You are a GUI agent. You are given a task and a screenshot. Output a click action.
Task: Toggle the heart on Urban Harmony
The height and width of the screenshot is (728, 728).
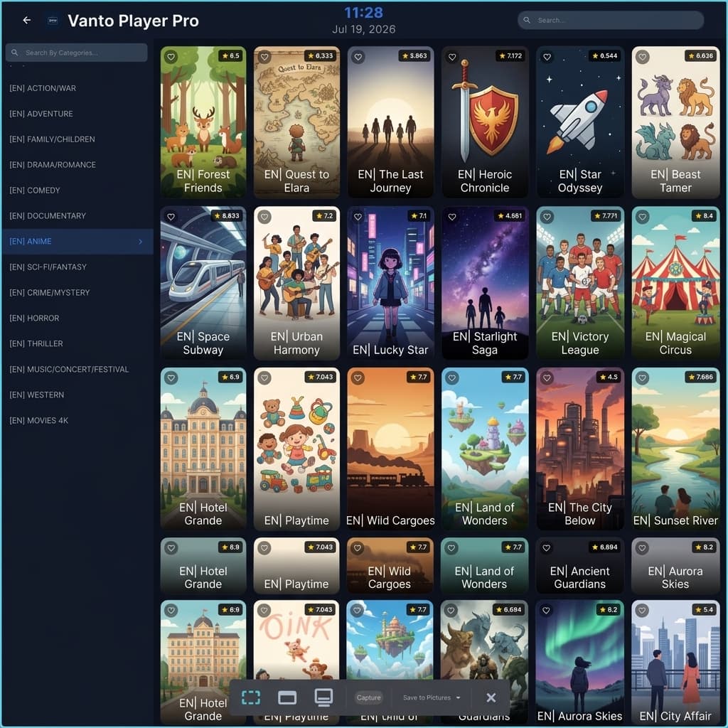264,216
